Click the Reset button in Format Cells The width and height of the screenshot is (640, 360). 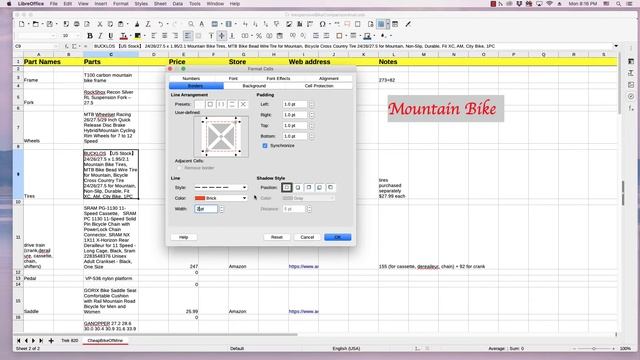pos(277,237)
